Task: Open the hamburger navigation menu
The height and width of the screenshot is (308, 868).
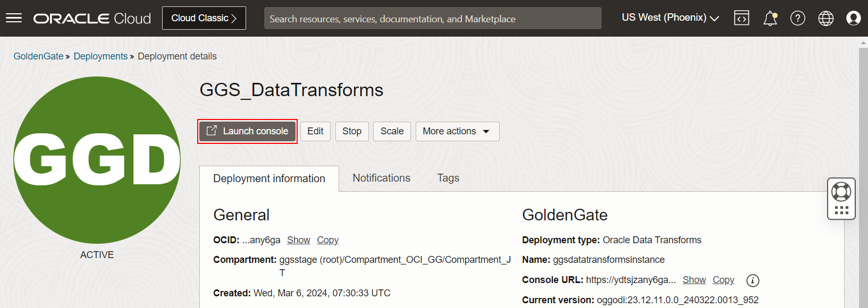Action: point(14,18)
